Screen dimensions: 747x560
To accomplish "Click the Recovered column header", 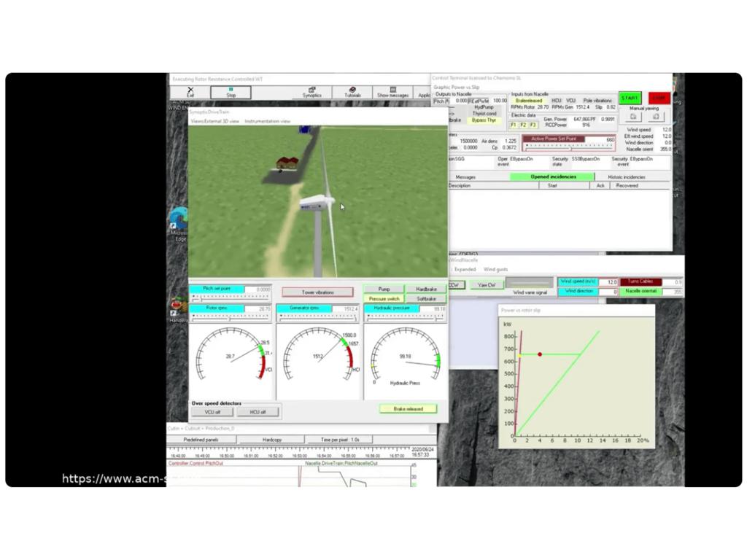I will pos(640,186).
